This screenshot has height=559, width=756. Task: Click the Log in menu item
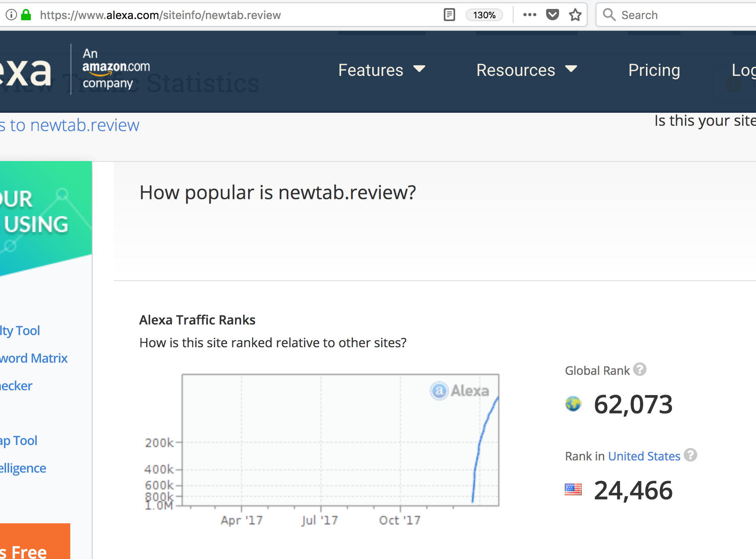point(743,70)
